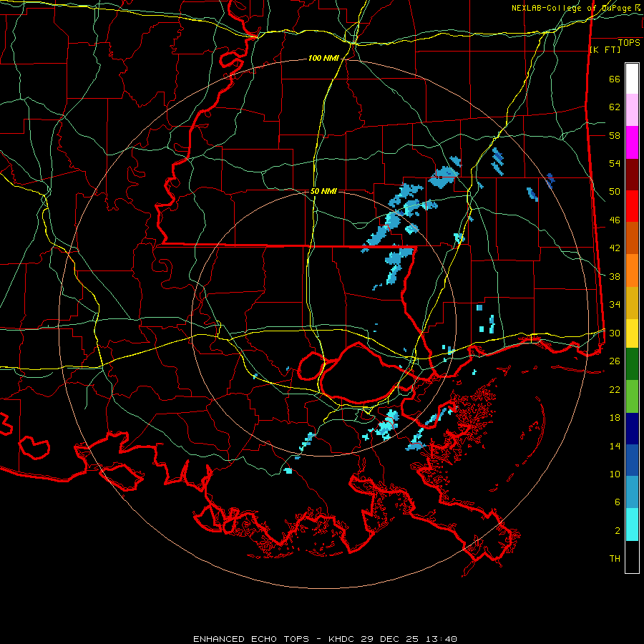644x644 pixels.
Task: Click the legend value 10
Action: (615, 474)
